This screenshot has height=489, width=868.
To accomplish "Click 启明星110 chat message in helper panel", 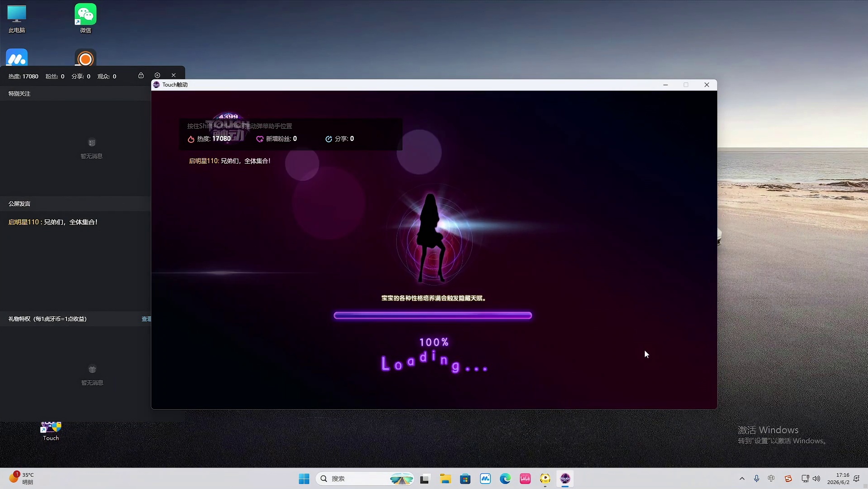I will tap(53, 222).
